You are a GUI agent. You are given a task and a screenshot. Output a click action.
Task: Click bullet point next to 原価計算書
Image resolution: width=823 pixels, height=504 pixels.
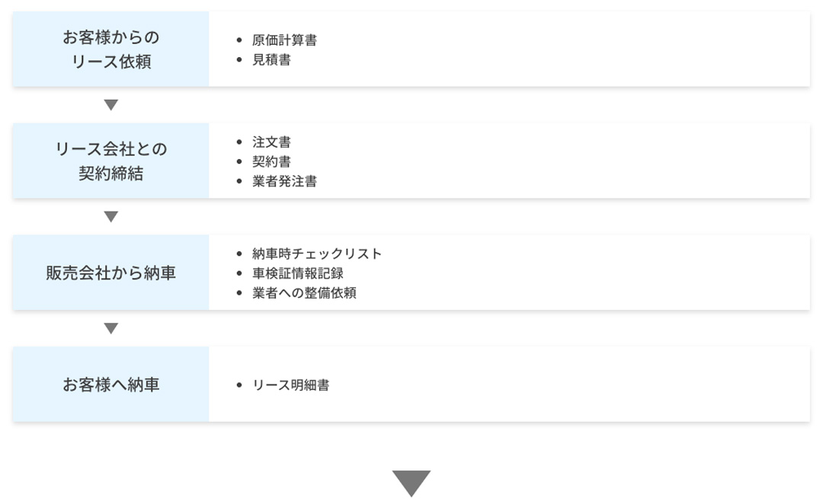click(240, 40)
